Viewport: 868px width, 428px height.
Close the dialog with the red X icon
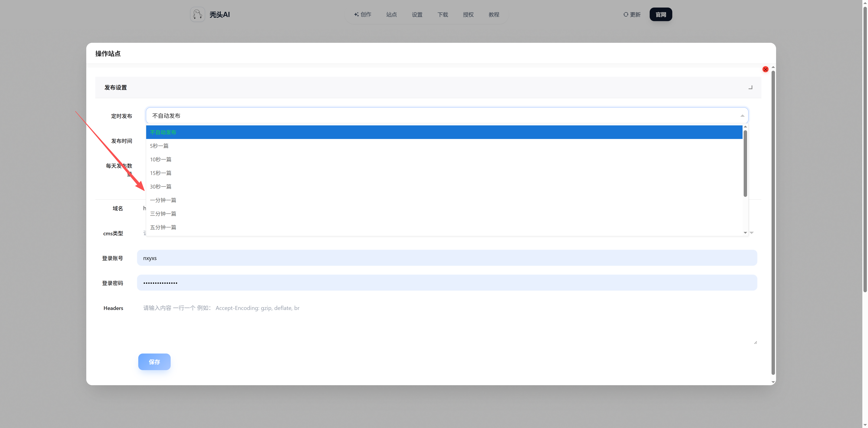[765, 69]
